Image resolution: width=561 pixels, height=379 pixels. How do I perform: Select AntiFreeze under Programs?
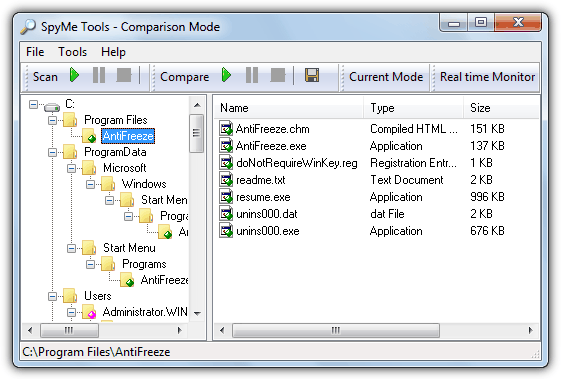pyautogui.click(x=165, y=280)
